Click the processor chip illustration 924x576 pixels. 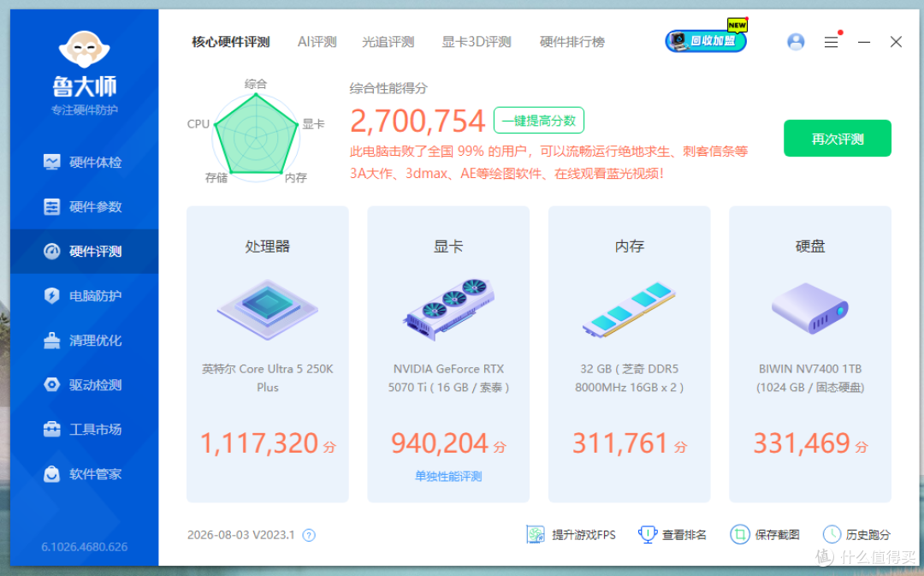coord(268,309)
